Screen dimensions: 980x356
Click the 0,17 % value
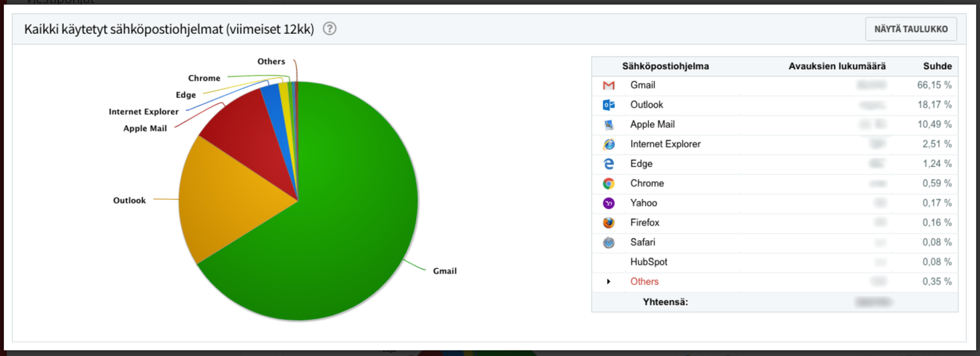point(937,203)
